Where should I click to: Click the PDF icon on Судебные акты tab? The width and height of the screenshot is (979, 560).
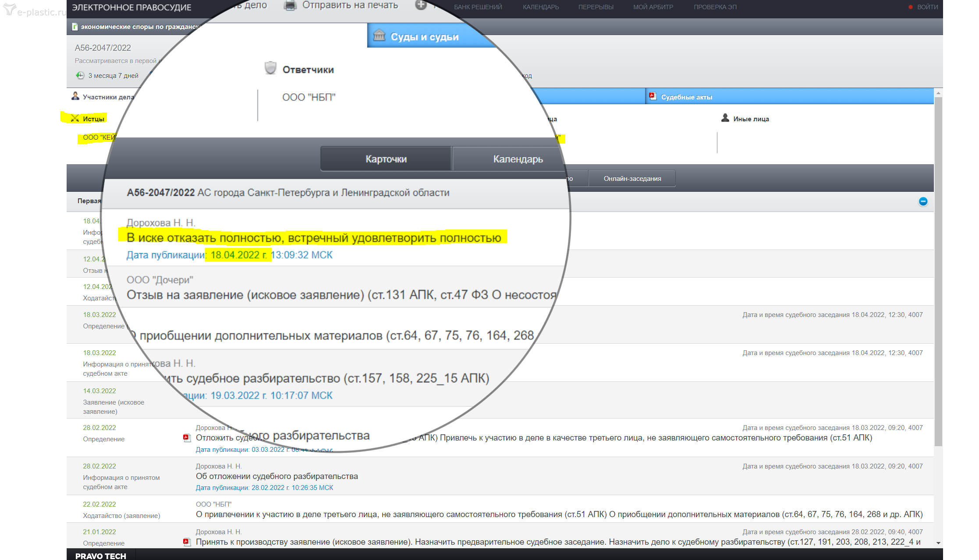tap(653, 96)
